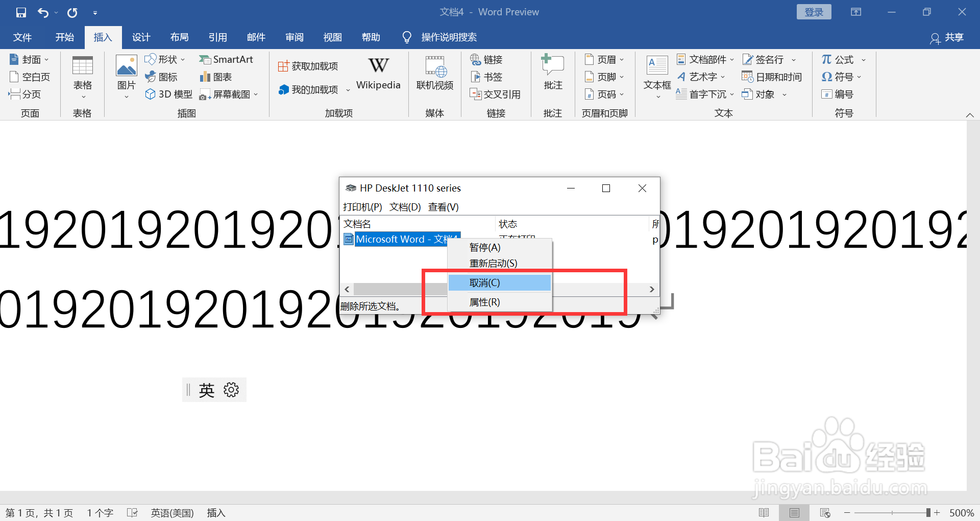Image resolution: width=980 pixels, height=521 pixels.
Task: Add a bookmark using 书签
Action: point(487,77)
